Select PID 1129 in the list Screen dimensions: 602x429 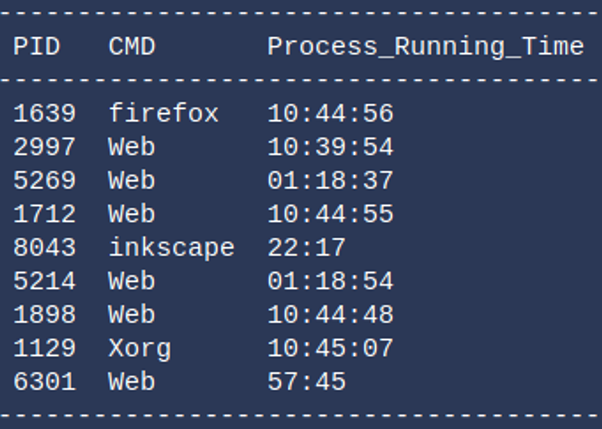(44, 349)
